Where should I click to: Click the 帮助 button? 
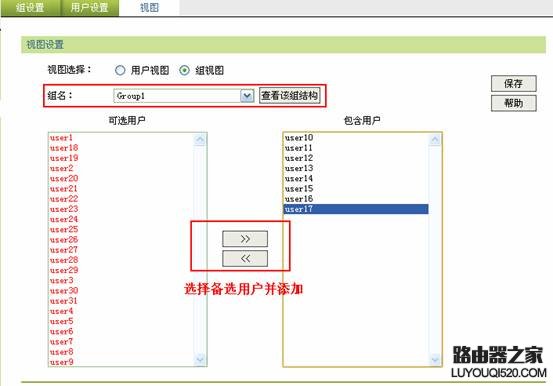[x=514, y=103]
